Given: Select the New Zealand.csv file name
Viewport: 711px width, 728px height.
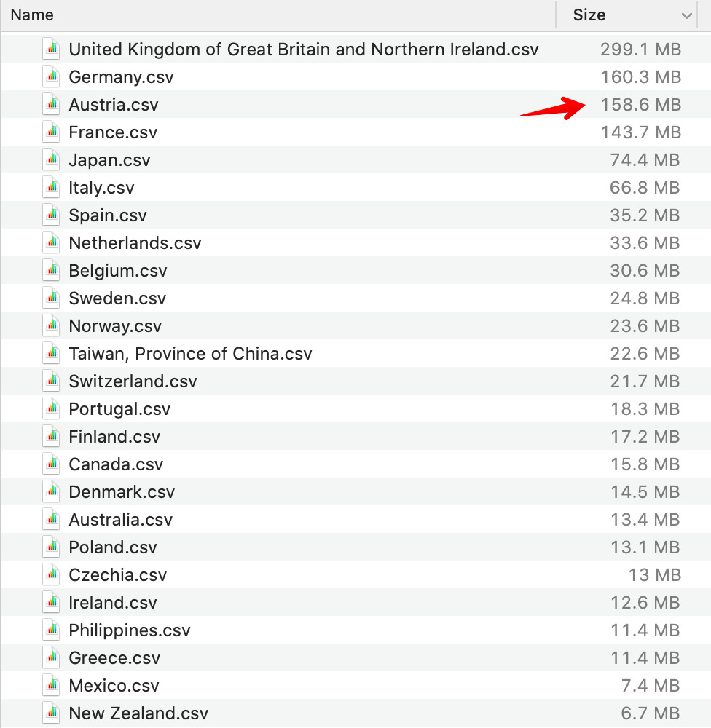Looking at the screenshot, I should [138, 713].
